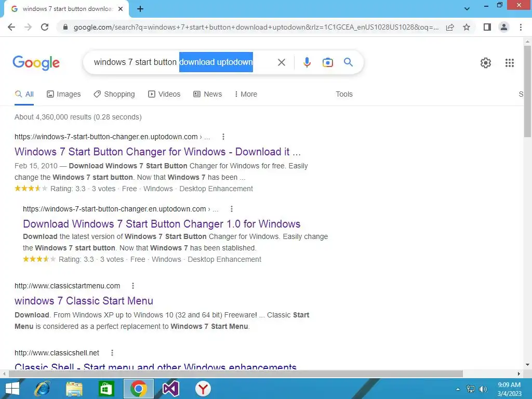The image size is (532, 399).
Task: Go back to previous page
Action: 11,27
